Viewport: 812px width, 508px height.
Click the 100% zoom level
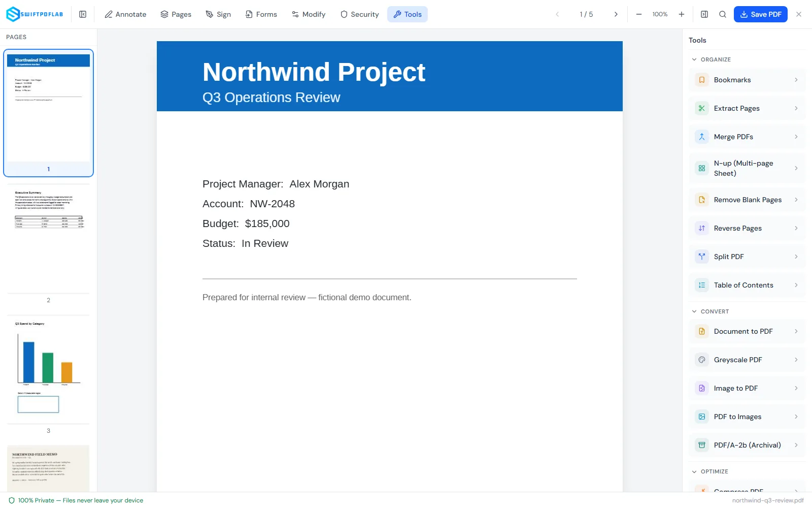click(660, 14)
